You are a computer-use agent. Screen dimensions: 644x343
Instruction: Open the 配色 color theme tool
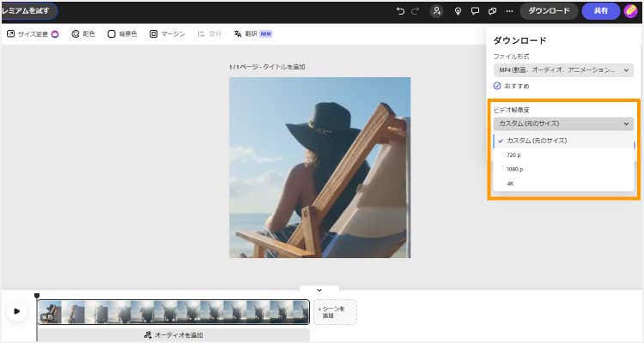[x=83, y=34]
